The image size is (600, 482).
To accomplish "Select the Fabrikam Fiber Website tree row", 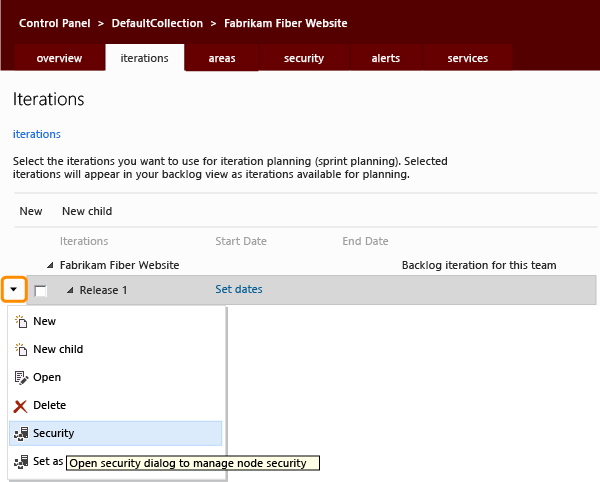I will click(x=119, y=265).
